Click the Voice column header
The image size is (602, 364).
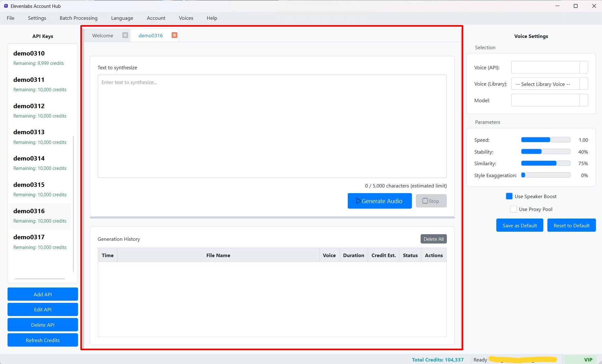[329, 255]
